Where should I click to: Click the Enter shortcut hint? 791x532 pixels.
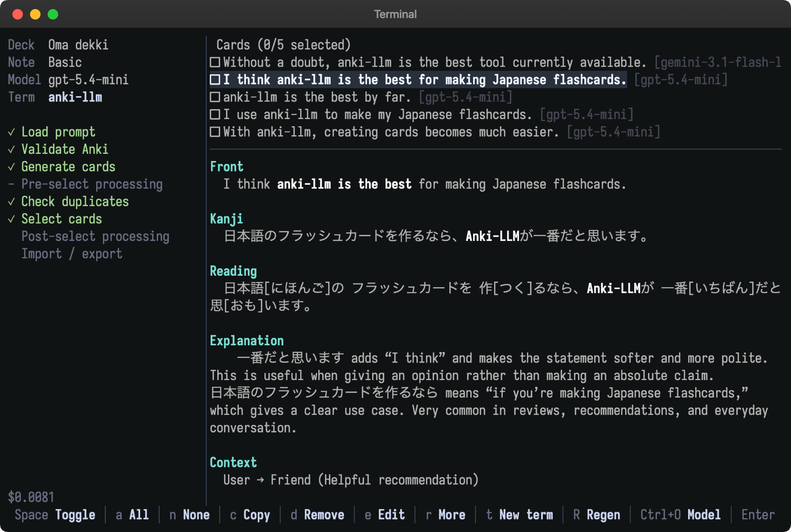point(758,515)
